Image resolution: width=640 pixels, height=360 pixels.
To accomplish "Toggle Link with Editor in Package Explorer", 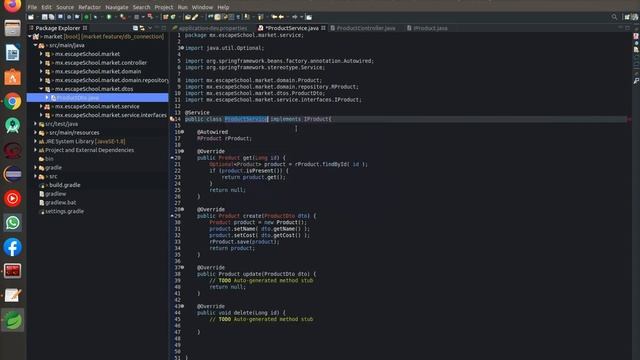I will point(142,28).
